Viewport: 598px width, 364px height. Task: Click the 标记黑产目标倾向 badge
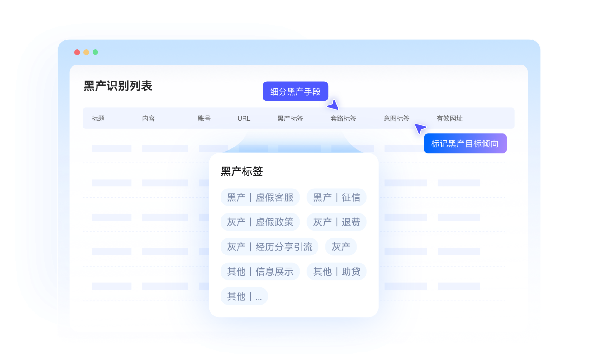click(x=465, y=143)
